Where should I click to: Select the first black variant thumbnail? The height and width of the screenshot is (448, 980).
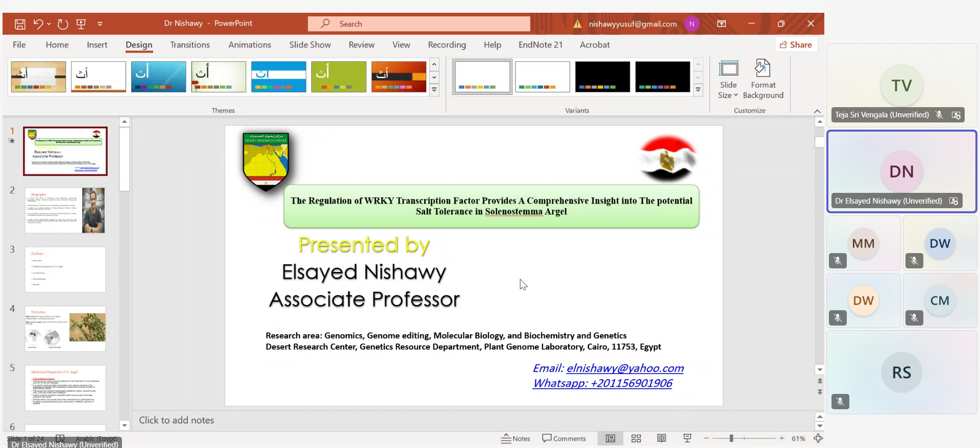click(602, 77)
